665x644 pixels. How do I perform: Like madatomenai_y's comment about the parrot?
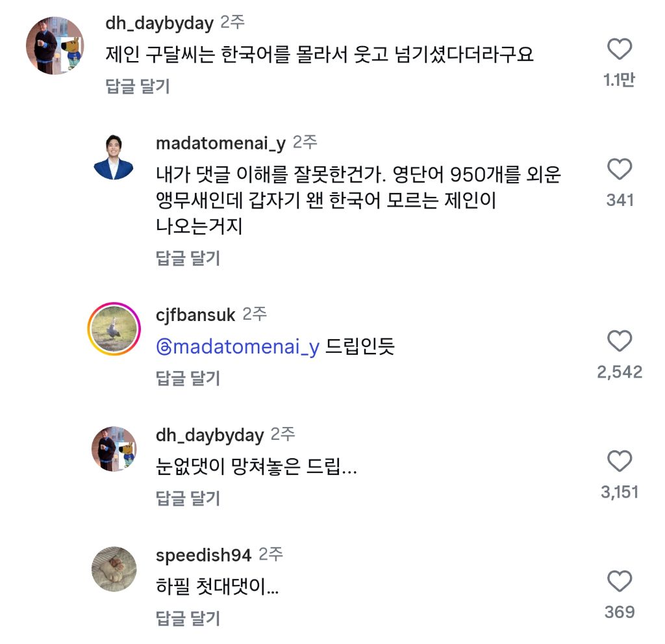619,170
